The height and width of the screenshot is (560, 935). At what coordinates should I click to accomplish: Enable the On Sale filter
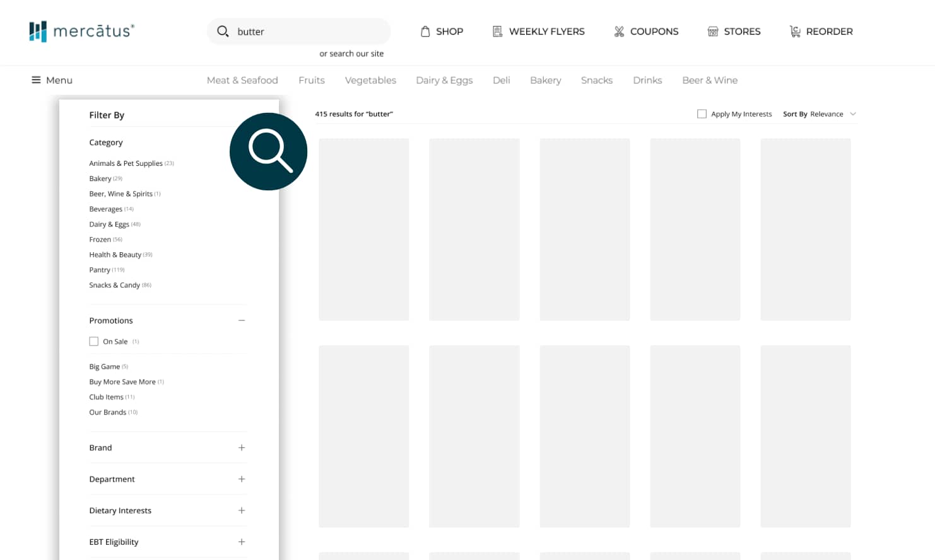click(94, 341)
